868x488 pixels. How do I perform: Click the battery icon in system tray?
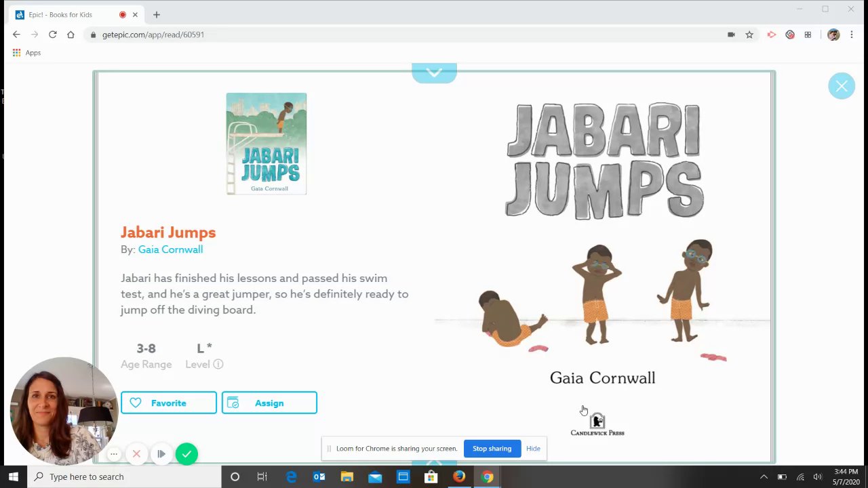(782, 476)
